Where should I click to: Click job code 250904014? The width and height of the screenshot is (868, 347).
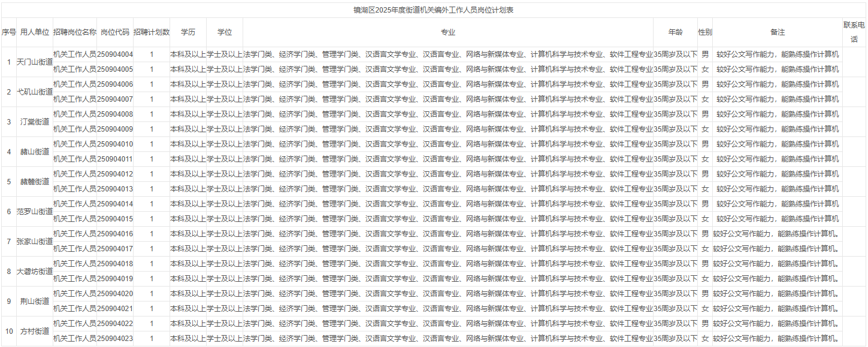pyautogui.click(x=115, y=203)
